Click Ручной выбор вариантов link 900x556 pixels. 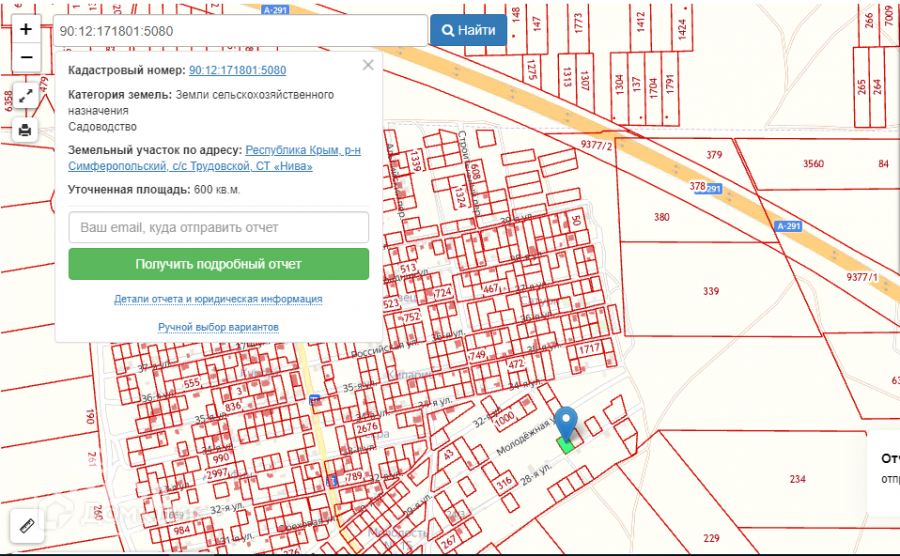[x=218, y=328]
